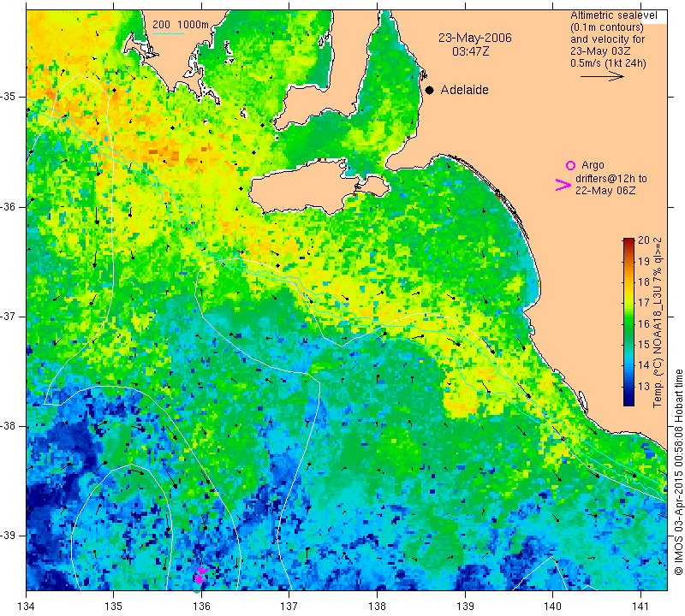Click the date text 23-May-2006
The width and height of the screenshot is (685, 616).
475,38
